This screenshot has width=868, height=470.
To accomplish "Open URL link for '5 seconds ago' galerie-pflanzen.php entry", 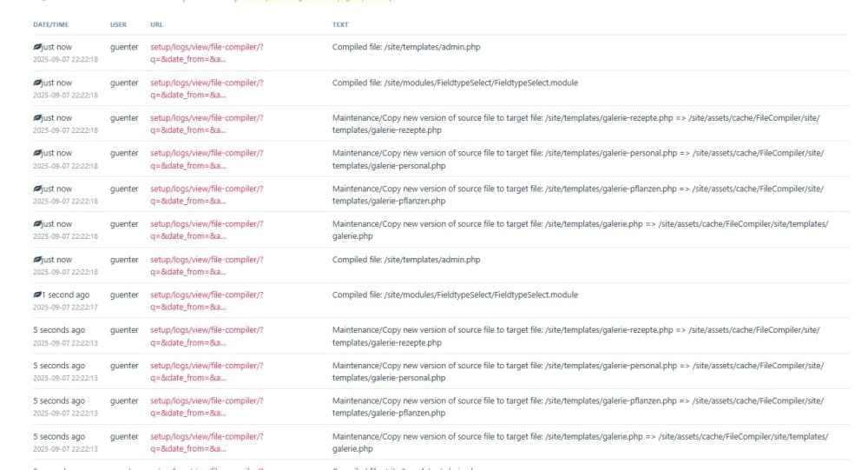I will 207,401.
